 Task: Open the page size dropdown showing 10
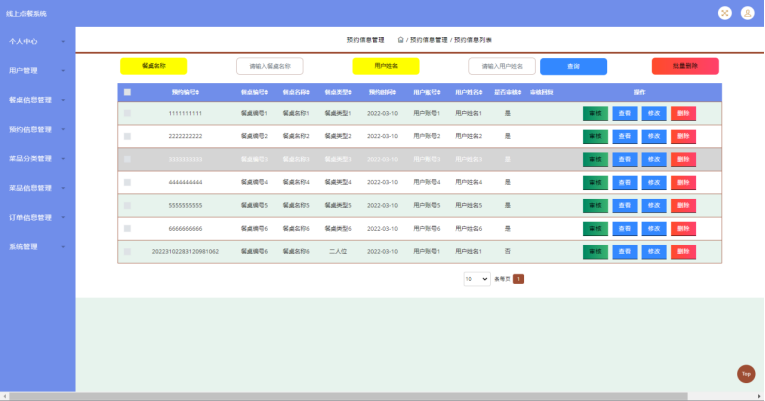476,279
